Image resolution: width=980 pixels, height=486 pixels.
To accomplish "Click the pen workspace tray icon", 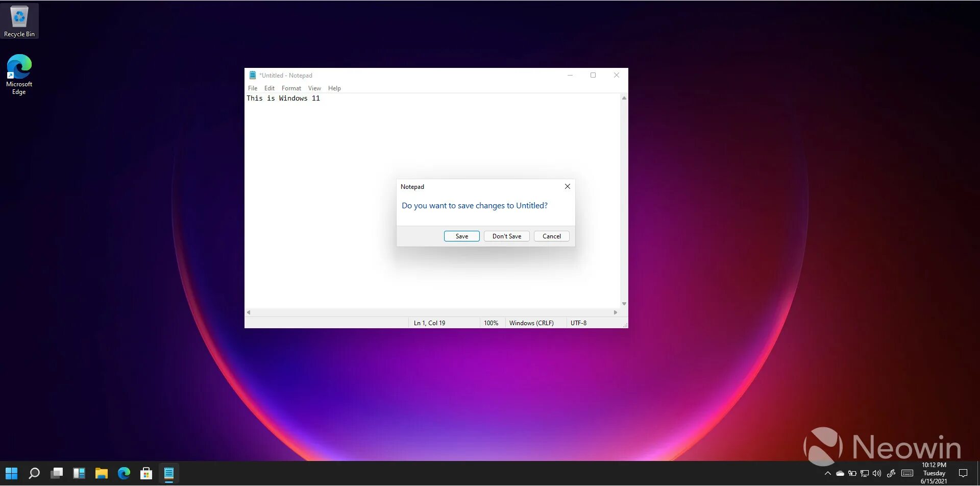I will [x=891, y=473].
